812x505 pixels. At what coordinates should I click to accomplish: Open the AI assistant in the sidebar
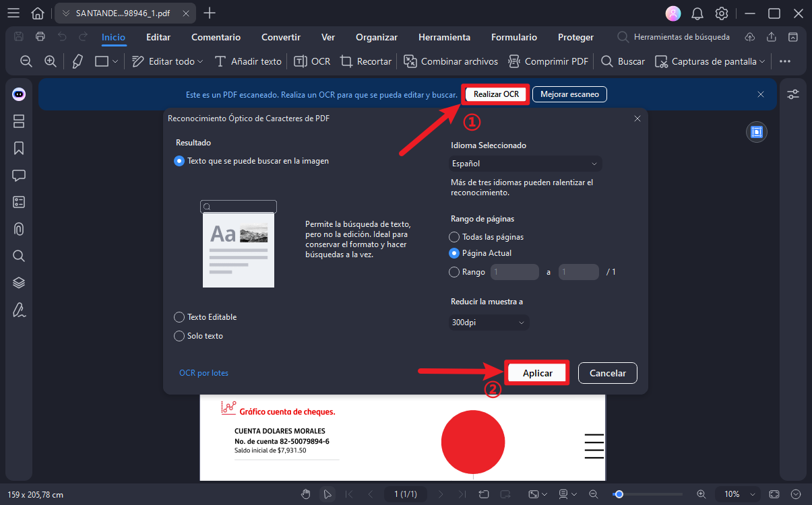[18, 94]
